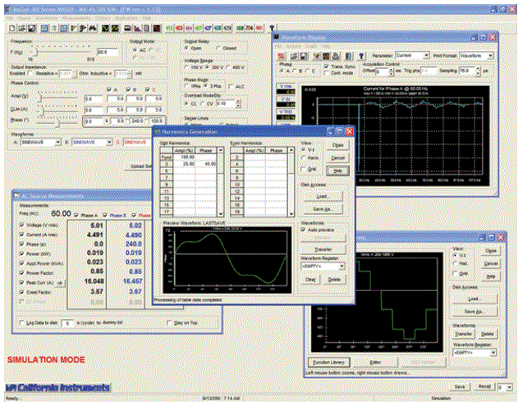Image resolution: width=532 pixels, height=415 pixels.
Task: Click the Help button in Harmonics Generation
Action: click(337, 171)
